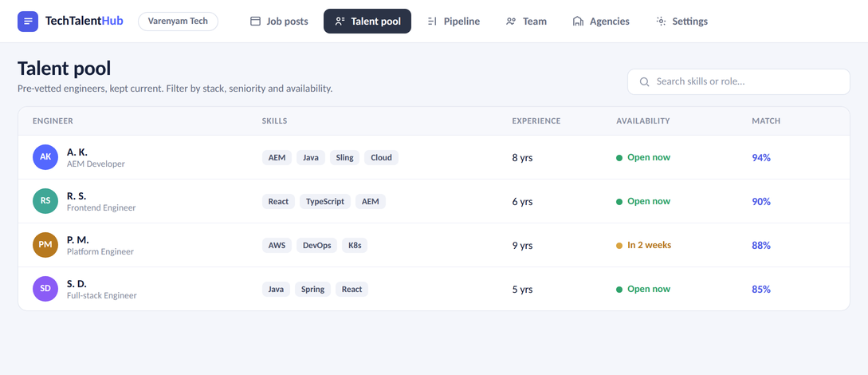
Task: Click the React skill tag for R. S.
Action: point(278,201)
